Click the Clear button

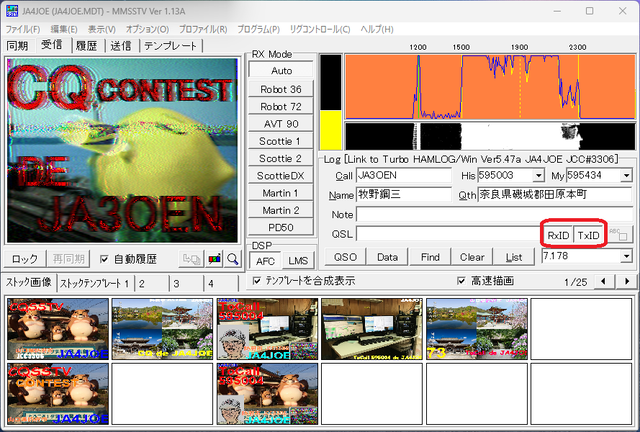[472, 257]
